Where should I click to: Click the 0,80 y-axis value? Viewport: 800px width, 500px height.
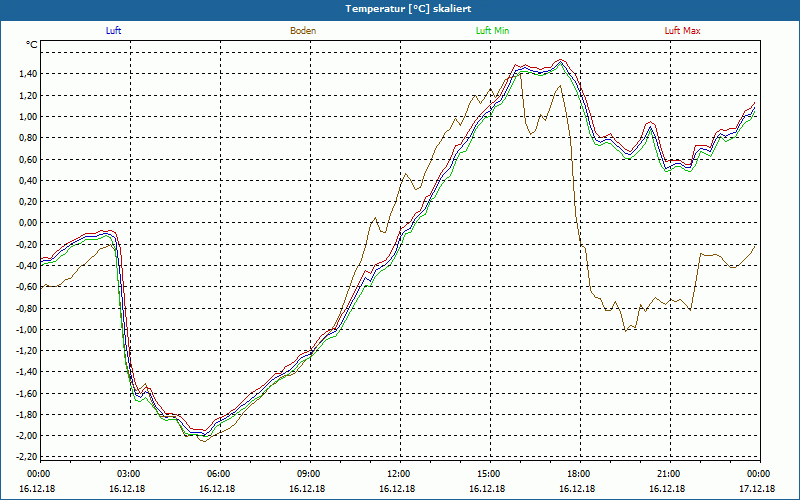28,138
